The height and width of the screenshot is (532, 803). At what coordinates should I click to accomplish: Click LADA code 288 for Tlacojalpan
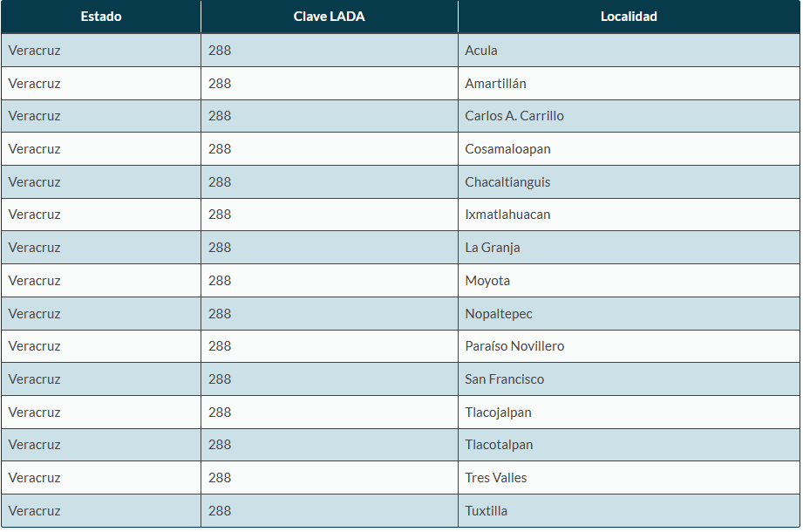[x=220, y=413]
